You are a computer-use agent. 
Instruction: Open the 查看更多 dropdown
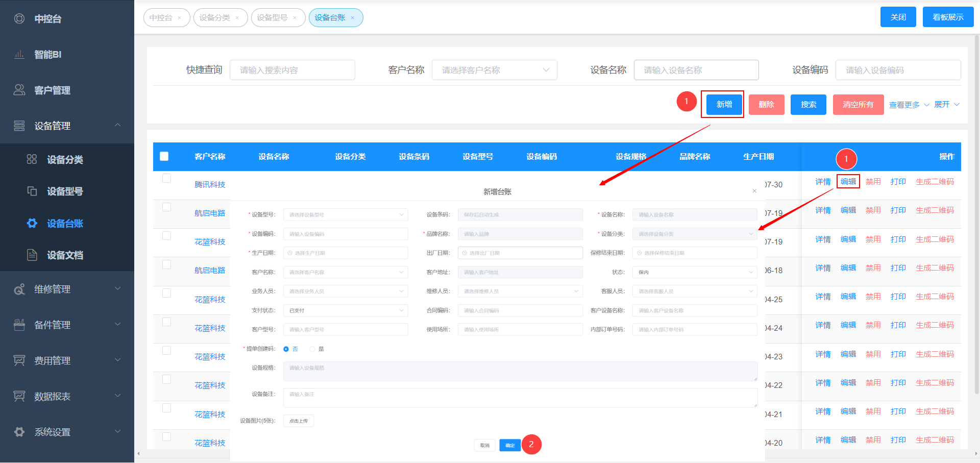[x=909, y=105]
